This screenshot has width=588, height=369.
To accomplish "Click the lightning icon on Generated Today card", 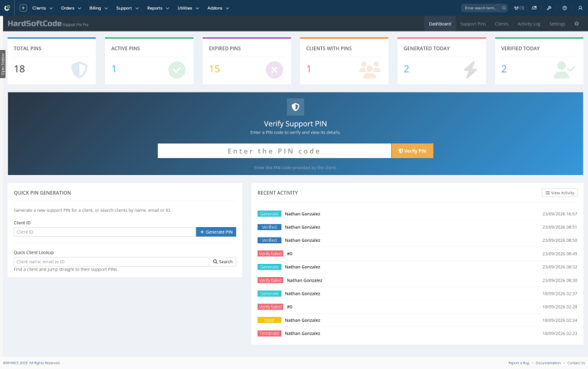I will (470, 70).
